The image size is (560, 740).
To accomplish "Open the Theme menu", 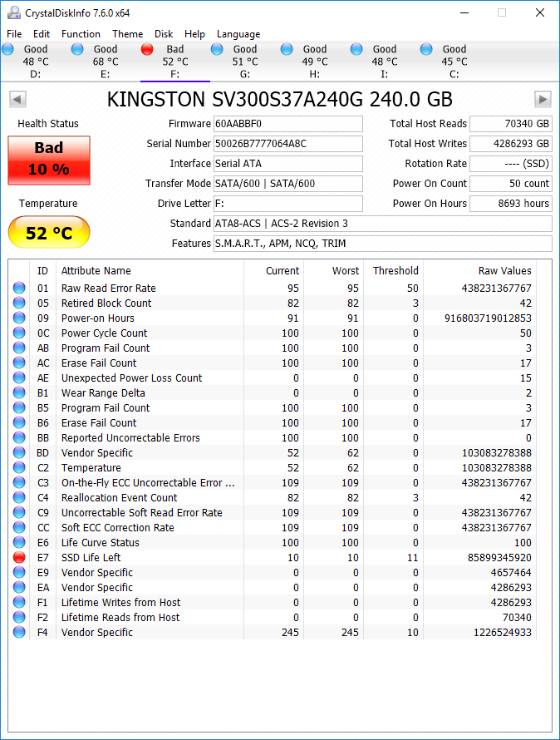I will pos(127,34).
